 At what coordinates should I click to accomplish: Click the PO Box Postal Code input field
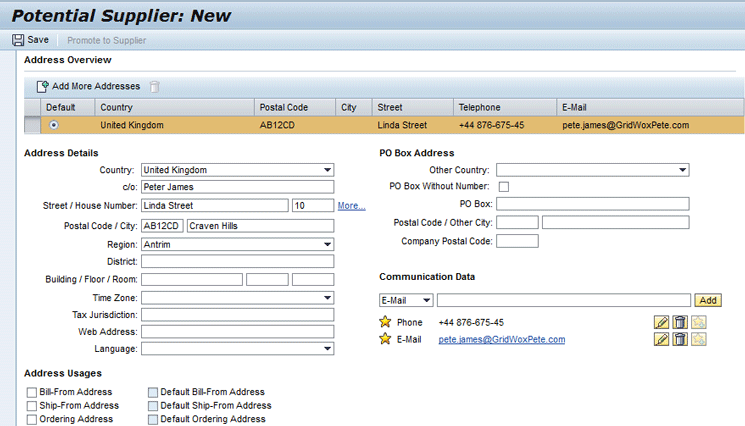coord(517,222)
